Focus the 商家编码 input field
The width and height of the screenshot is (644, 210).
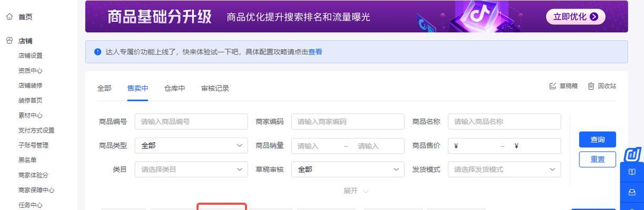tap(348, 121)
